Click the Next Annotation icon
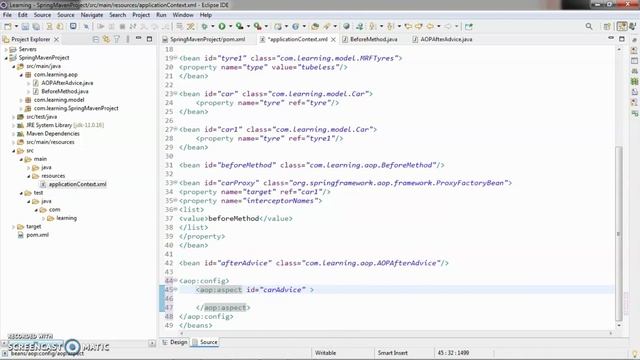Image resolution: width=640 pixels, height=360 pixels. coord(373,27)
